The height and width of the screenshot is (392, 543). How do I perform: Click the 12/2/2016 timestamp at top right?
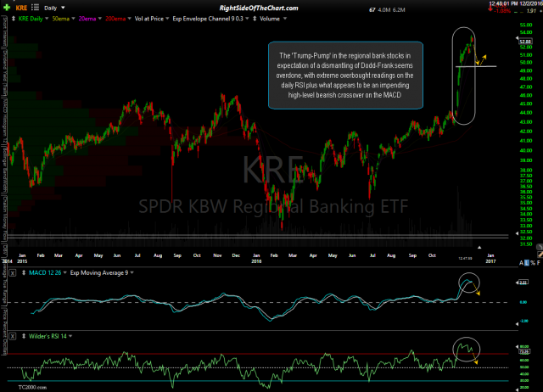[532, 3]
